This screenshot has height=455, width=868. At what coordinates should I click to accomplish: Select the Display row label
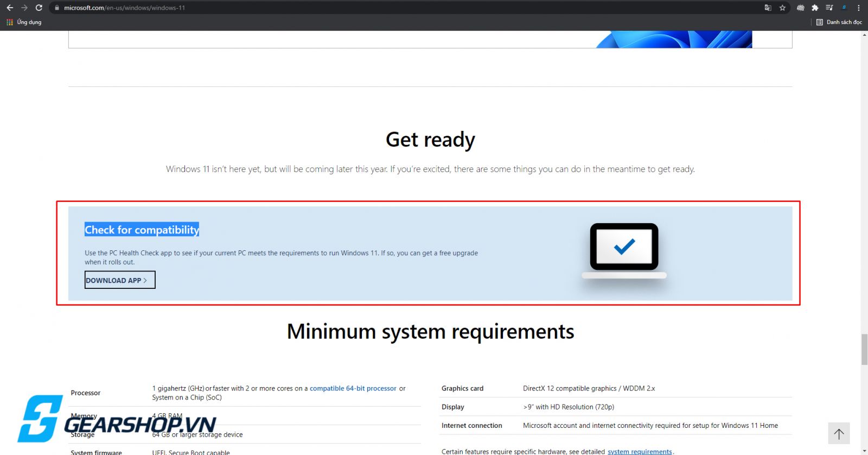[x=452, y=407]
